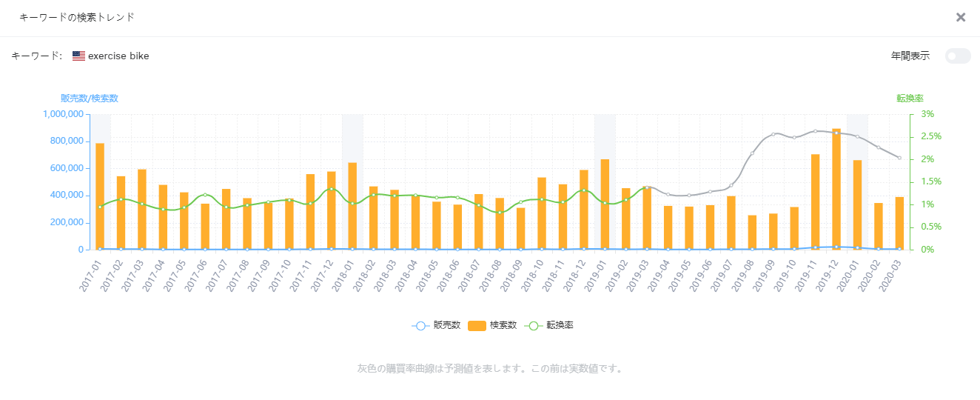Viewport: 980px width, 400px height.
Task: Click the 2019-03 green conversion rate point
Action: [647, 187]
